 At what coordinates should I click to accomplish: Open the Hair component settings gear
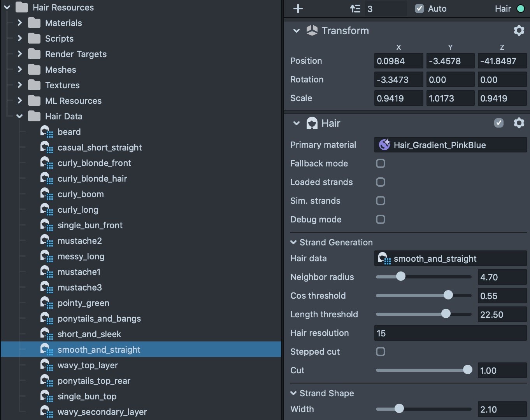click(519, 123)
